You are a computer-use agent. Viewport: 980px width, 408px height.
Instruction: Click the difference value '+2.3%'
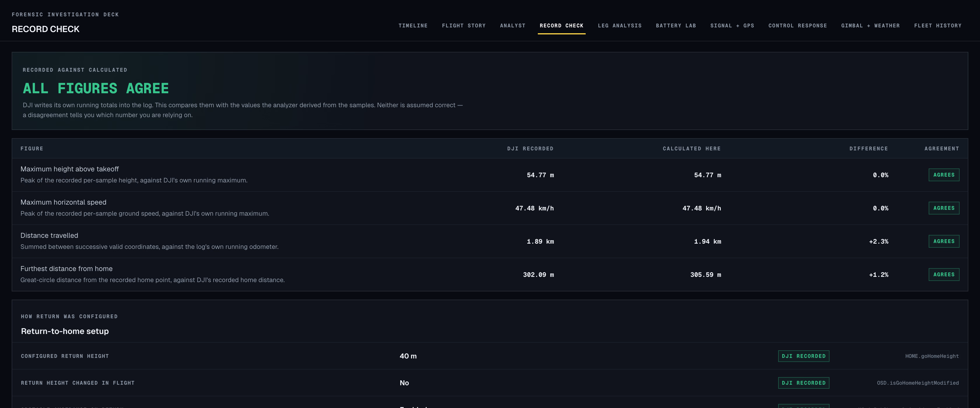pyautogui.click(x=879, y=242)
